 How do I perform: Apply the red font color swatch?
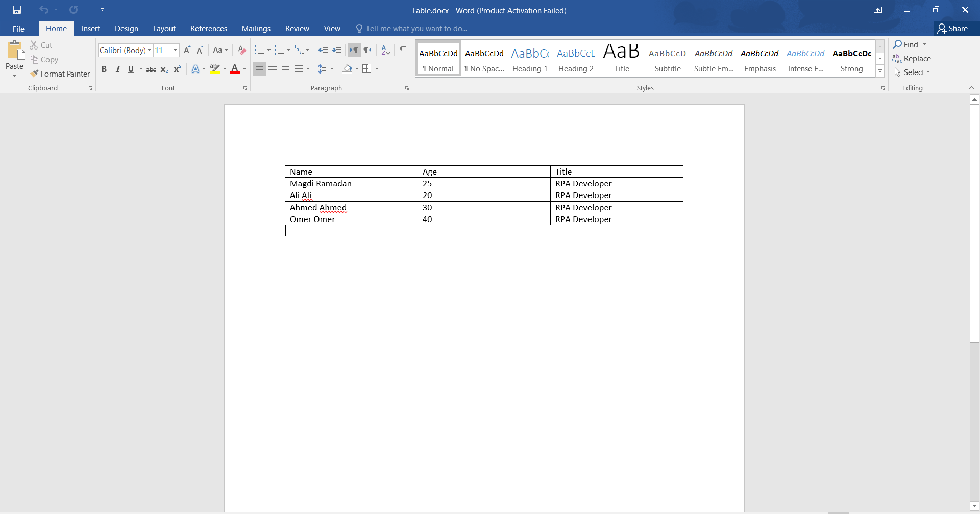coord(235,69)
